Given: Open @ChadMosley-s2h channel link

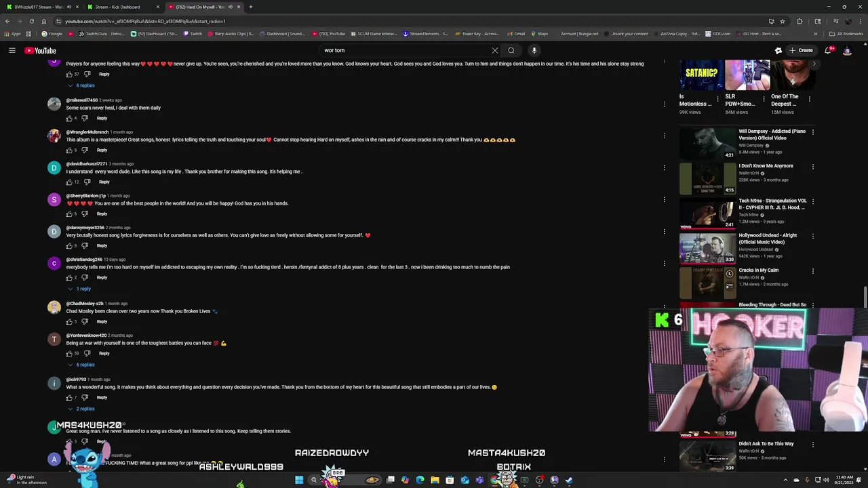Looking at the screenshot, I should pos(85,304).
